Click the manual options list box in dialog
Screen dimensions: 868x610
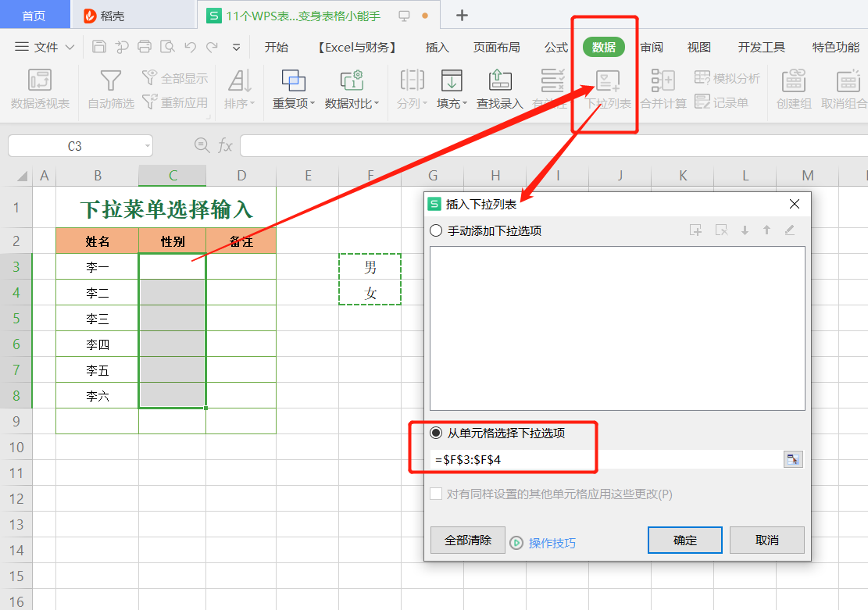pos(617,328)
